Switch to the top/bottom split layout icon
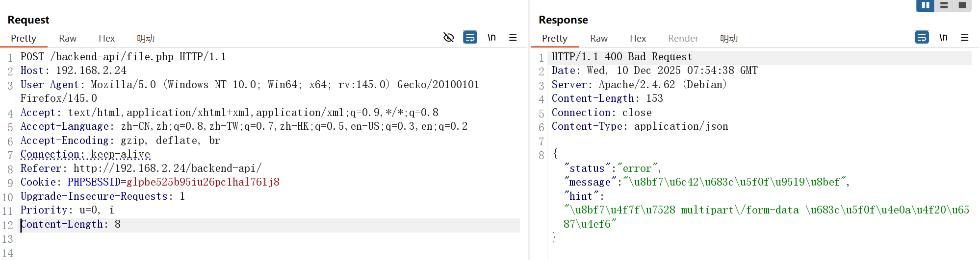Image resolution: width=980 pixels, height=260 pixels. click(944, 5)
